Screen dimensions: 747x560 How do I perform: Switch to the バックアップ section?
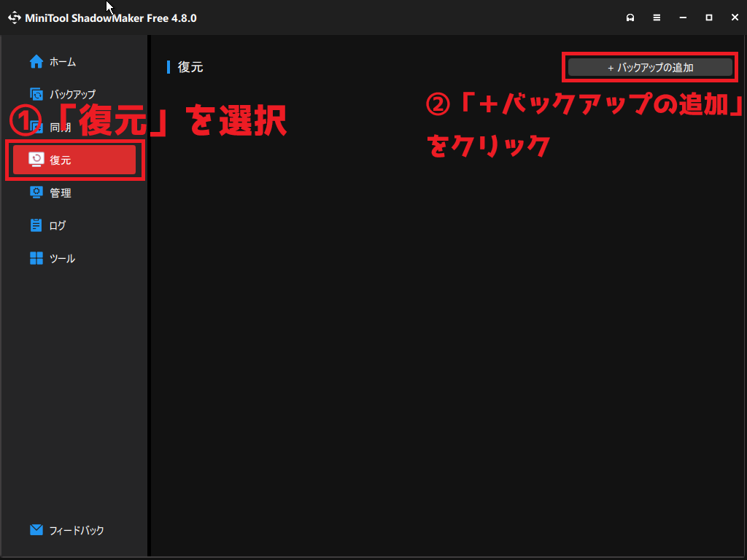tap(72, 94)
